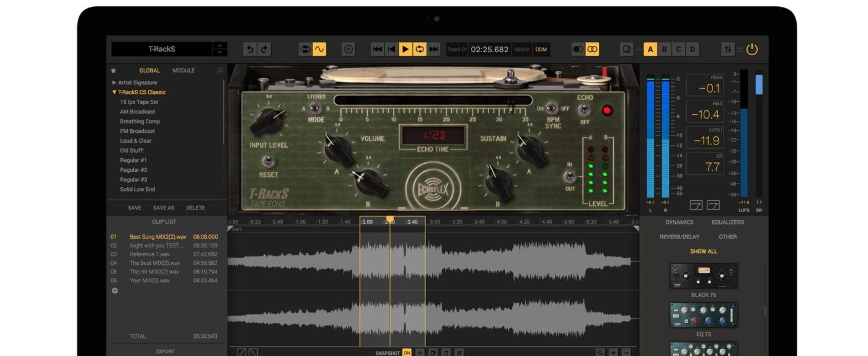Switch to the MODULE tab
The height and width of the screenshot is (356, 868).
[x=184, y=71]
